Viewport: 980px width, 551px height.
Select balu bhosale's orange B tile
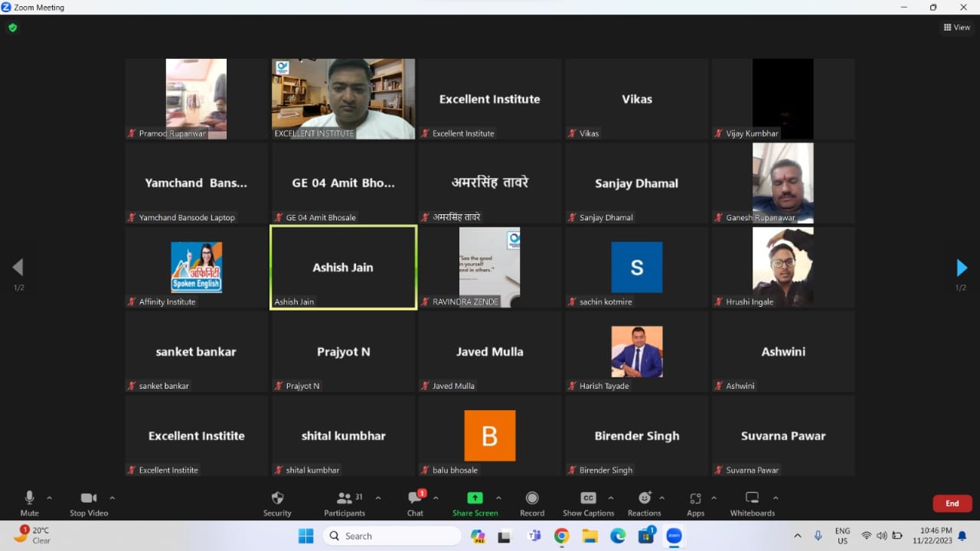[490, 435]
